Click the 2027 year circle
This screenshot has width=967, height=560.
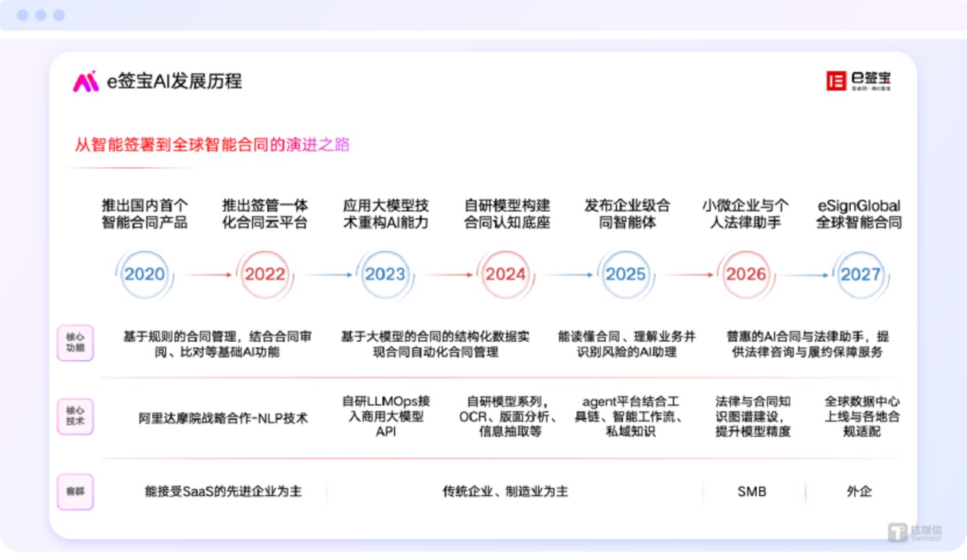pos(860,274)
